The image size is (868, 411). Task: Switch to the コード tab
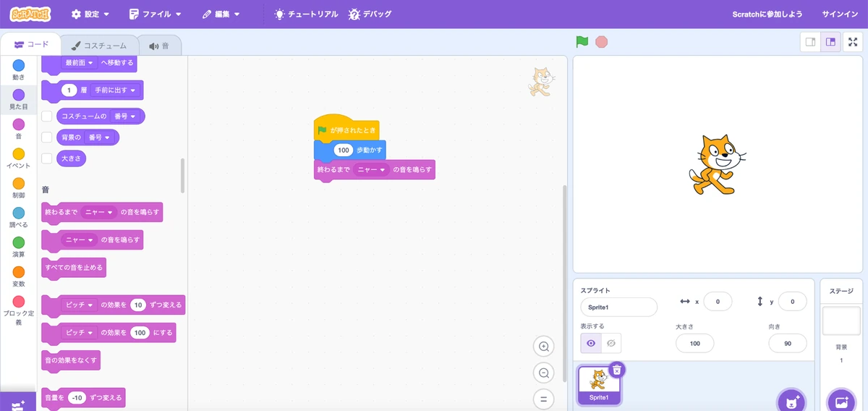pos(31,45)
